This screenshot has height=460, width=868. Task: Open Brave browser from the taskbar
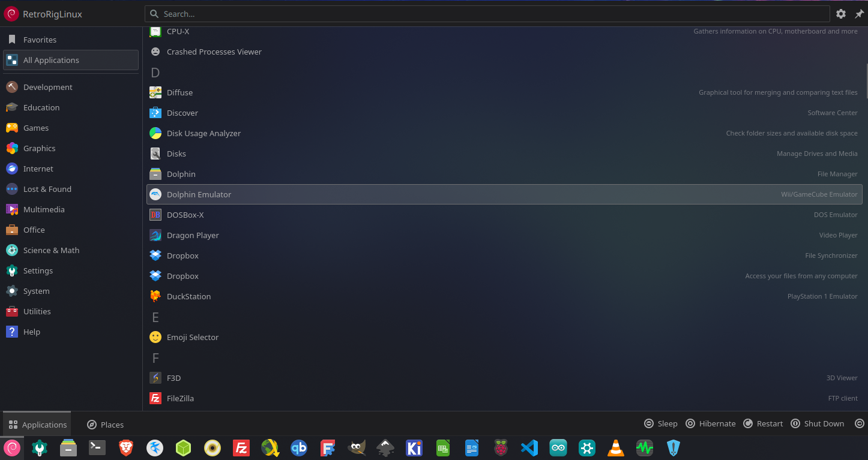click(125, 447)
